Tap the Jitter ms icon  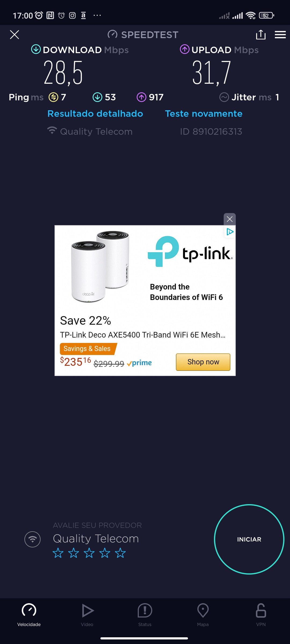[224, 97]
